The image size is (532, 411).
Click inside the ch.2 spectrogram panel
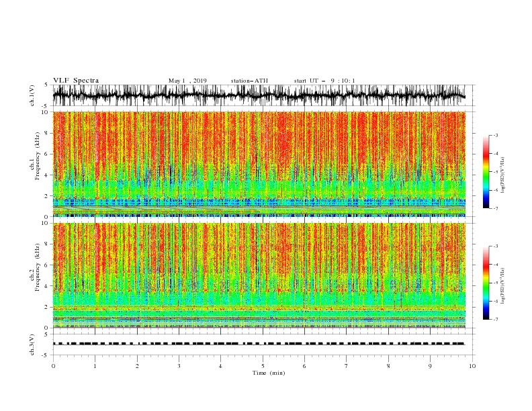[x=259, y=275]
